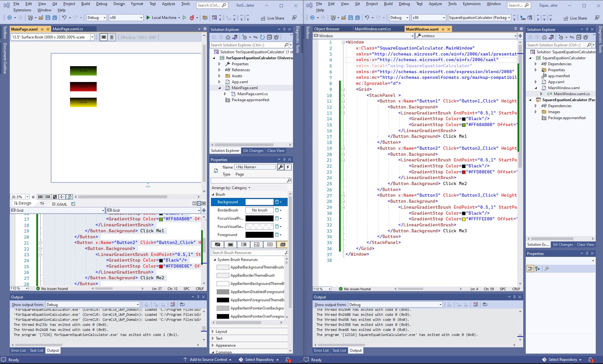The height and width of the screenshot is (364, 603).
Task: Click Home icon in right Solution Explorer
Action: pos(544,37)
